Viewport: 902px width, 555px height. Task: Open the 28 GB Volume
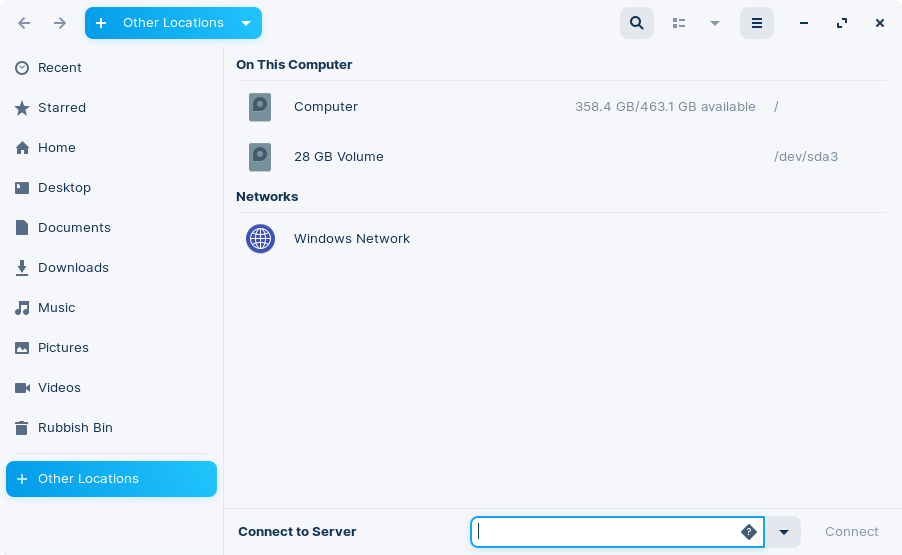point(338,157)
